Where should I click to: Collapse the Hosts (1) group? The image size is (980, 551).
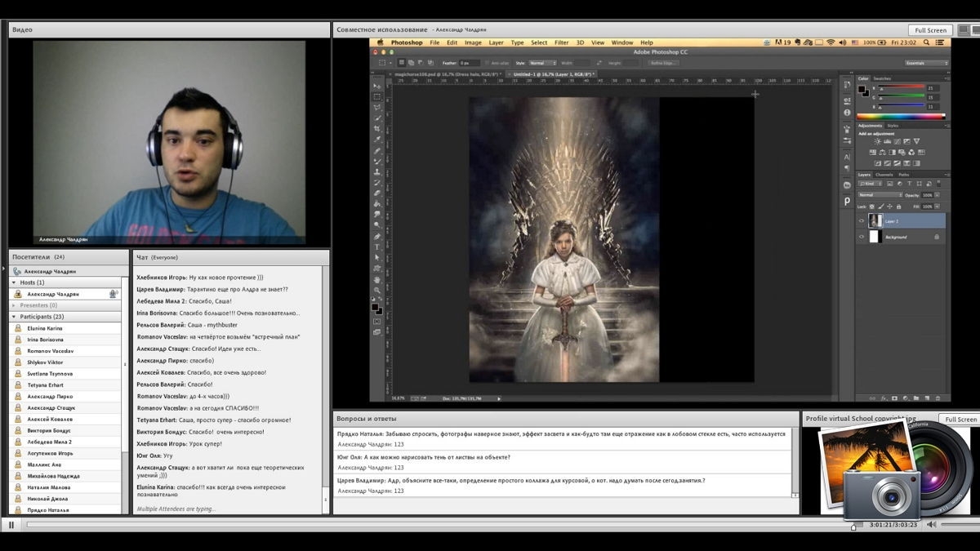click(x=13, y=282)
